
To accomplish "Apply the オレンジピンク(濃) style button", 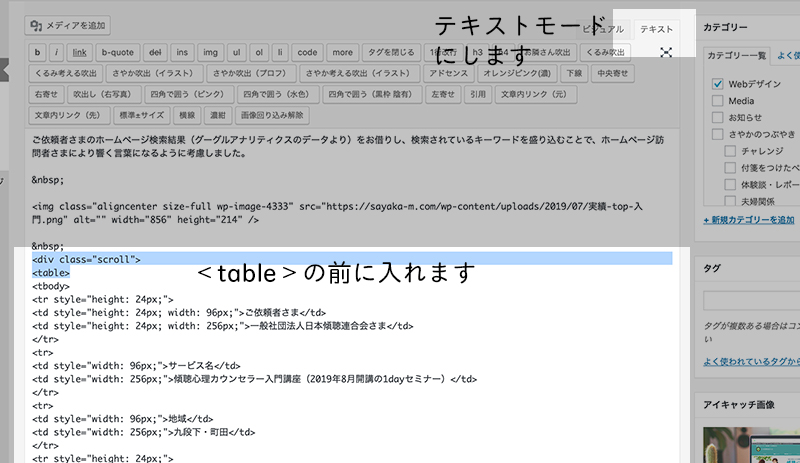I will pyautogui.click(x=517, y=73).
